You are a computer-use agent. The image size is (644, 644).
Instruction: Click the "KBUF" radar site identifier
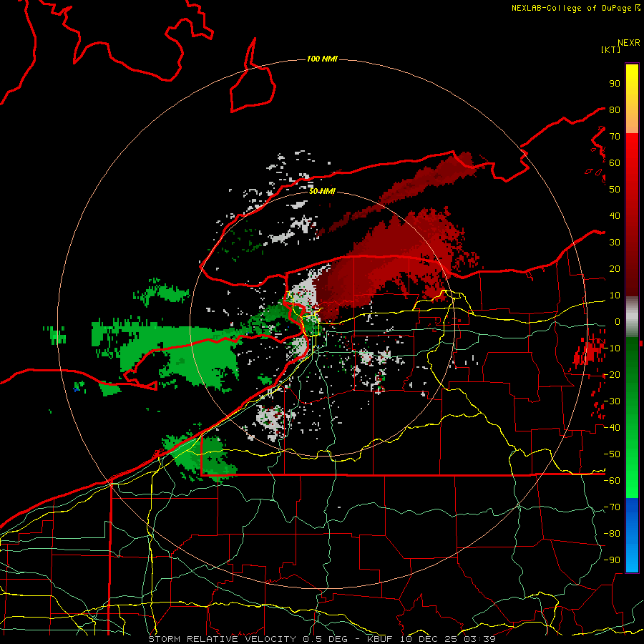coord(380,639)
